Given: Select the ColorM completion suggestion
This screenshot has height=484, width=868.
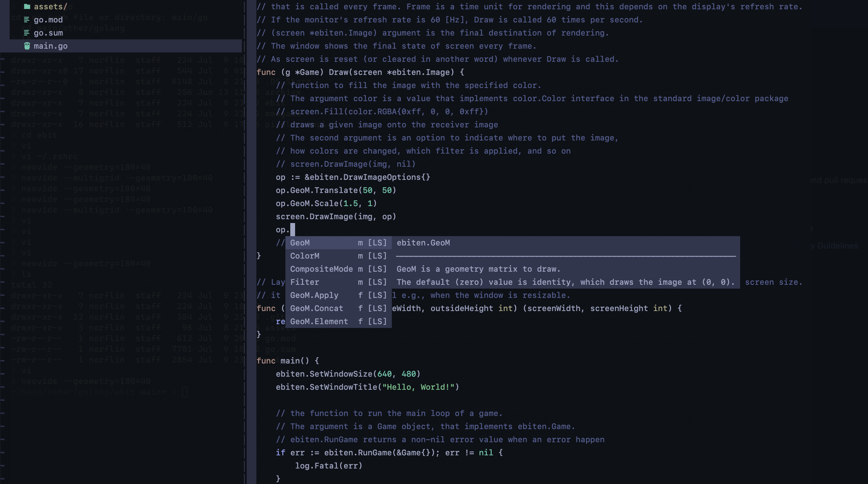Looking at the screenshot, I should coord(305,256).
